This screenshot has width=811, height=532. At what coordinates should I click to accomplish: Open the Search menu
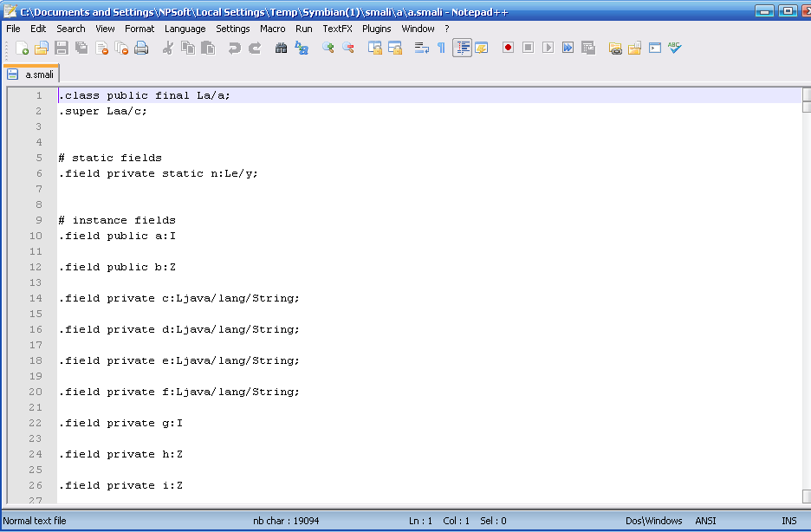(71, 29)
